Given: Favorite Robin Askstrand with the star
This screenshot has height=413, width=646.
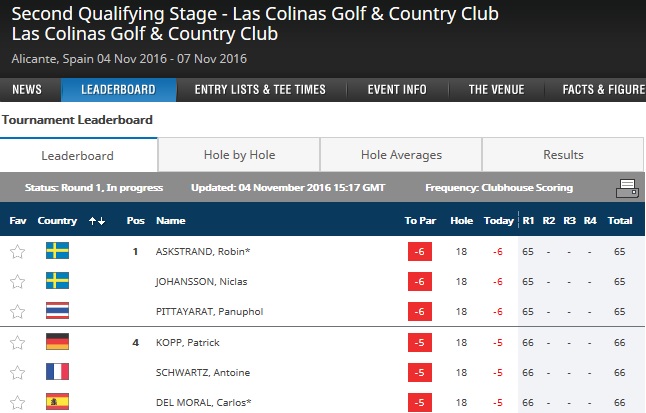Looking at the screenshot, I should pos(17,251).
